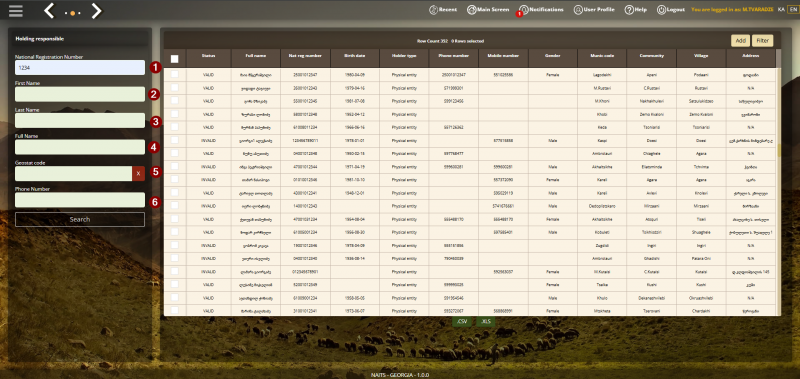Click the Search button

tap(80, 219)
